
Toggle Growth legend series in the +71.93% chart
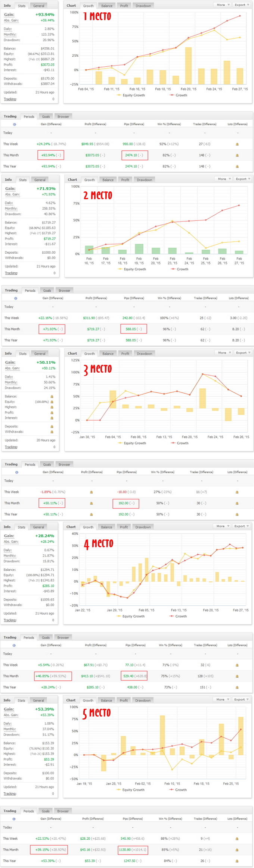pyautogui.click(x=180, y=269)
